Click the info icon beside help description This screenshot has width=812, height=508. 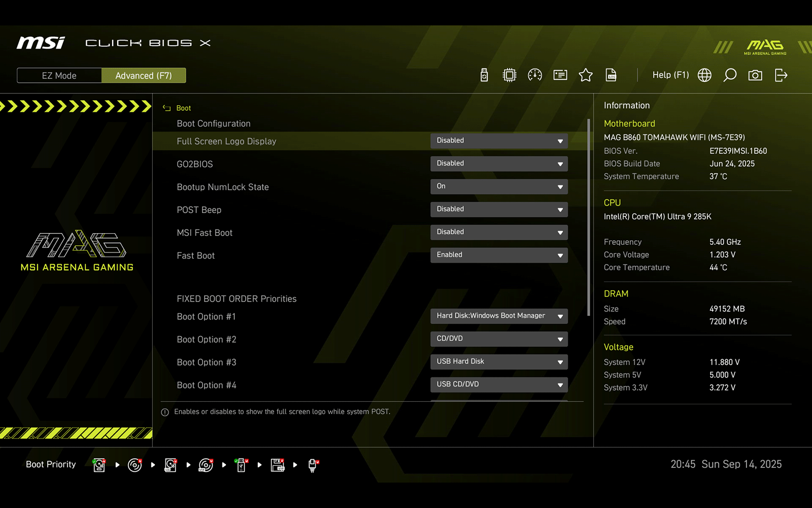pos(165,412)
